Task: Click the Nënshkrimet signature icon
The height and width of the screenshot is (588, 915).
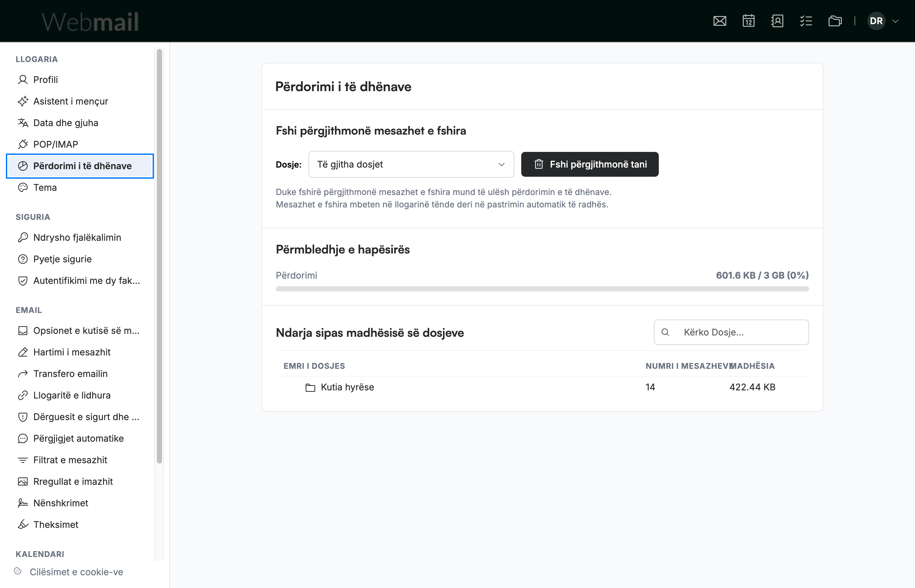Action: point(23,503)
